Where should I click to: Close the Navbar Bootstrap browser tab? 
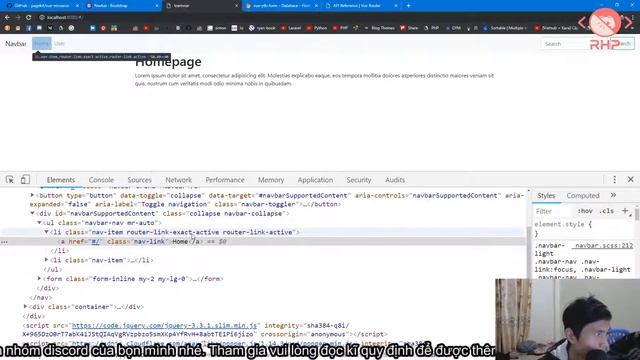(157, 6)
